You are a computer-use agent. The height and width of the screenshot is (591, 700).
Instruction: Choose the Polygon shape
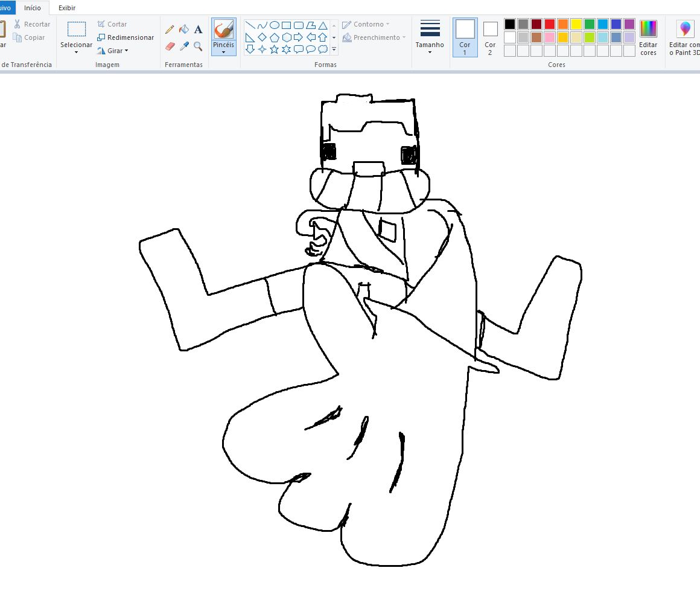pos(311,25)
